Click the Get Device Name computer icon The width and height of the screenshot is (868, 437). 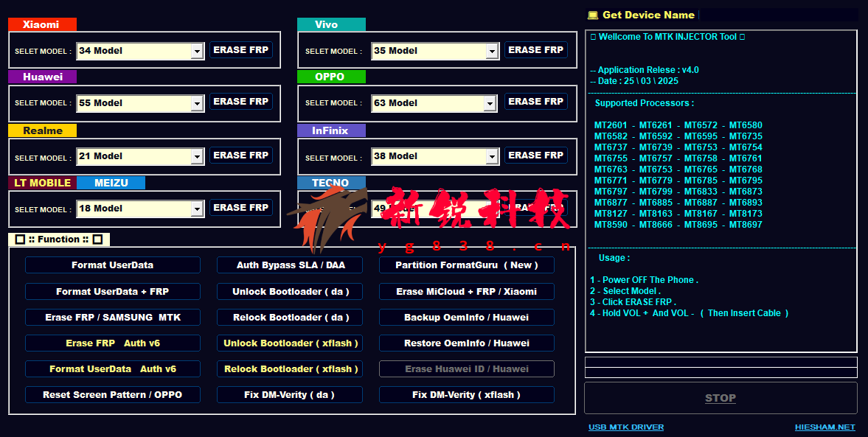pos(593,15)
